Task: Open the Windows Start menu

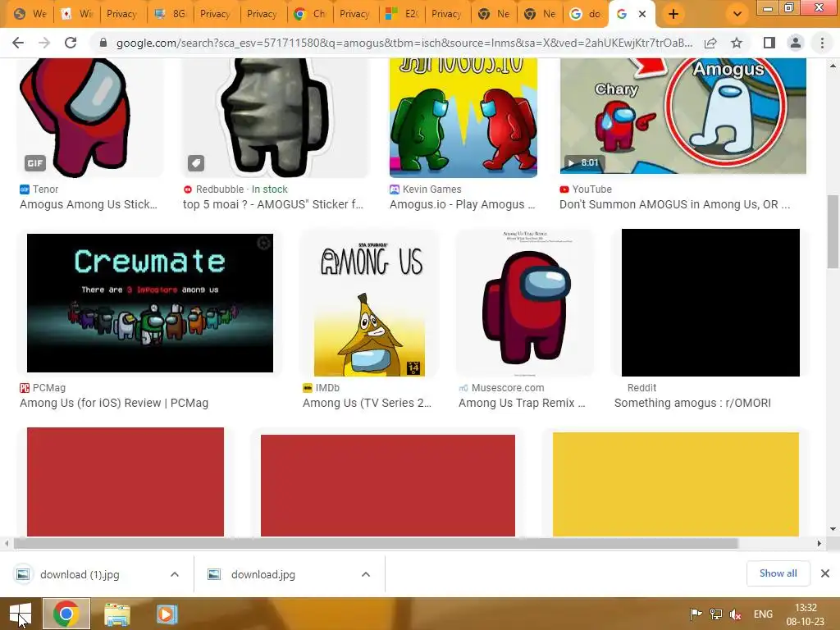Action: (20, 614)
